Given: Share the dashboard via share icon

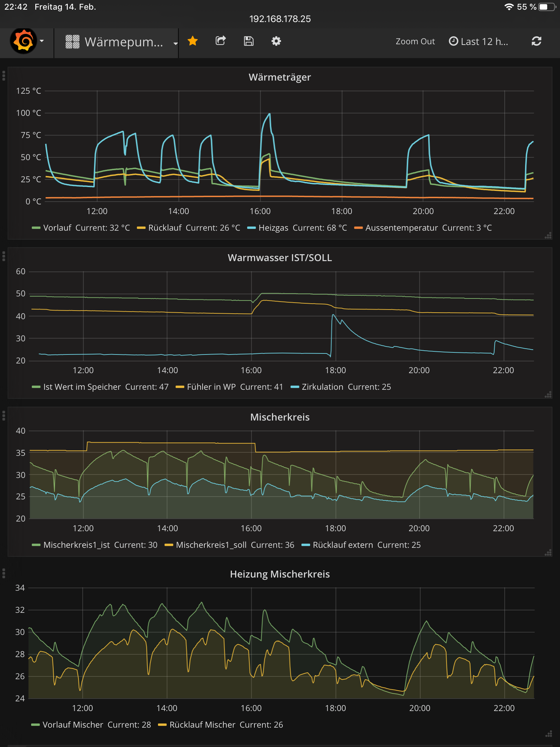Looking at the screenshot, I should pyautogui.click(x=221, y=41).
